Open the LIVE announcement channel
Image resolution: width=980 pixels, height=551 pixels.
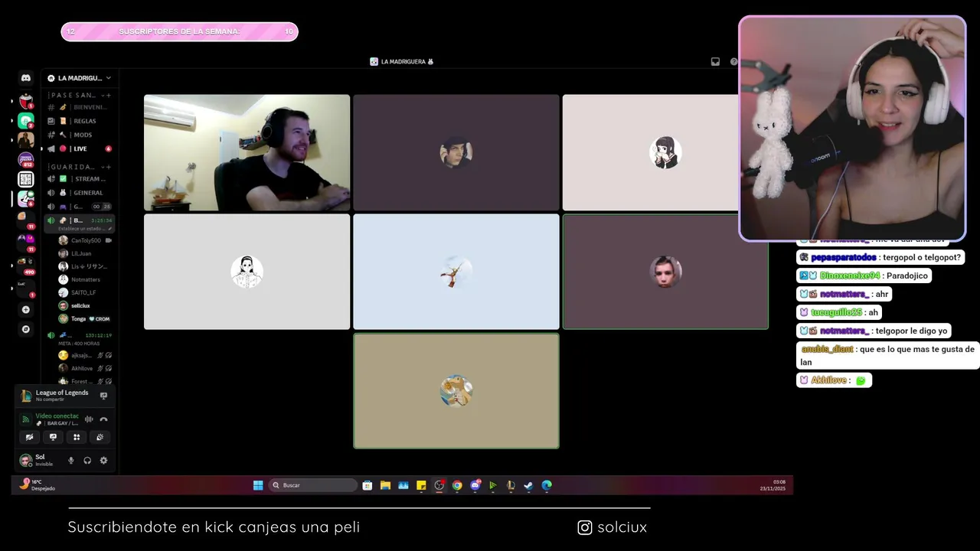[x=79, y=148]
